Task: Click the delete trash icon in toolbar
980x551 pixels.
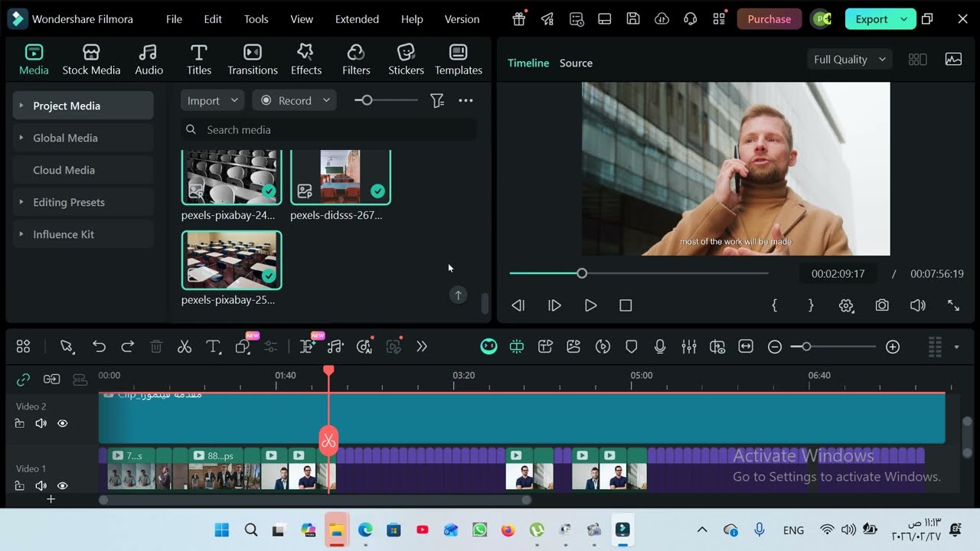Action: tap(156, 347)
